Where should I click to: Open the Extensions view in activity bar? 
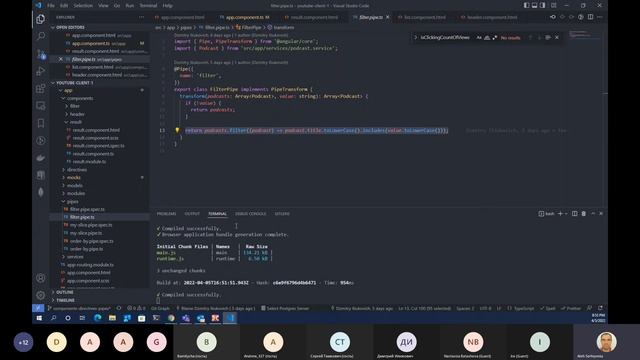pos(40,89)
